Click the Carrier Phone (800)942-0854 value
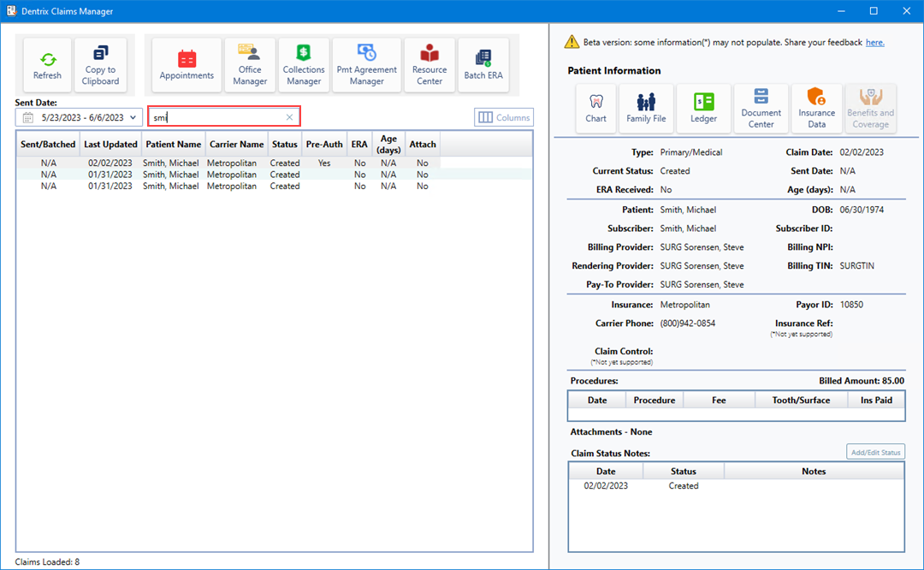This screenshot has height=570, width=924. (x=688, y=323)
